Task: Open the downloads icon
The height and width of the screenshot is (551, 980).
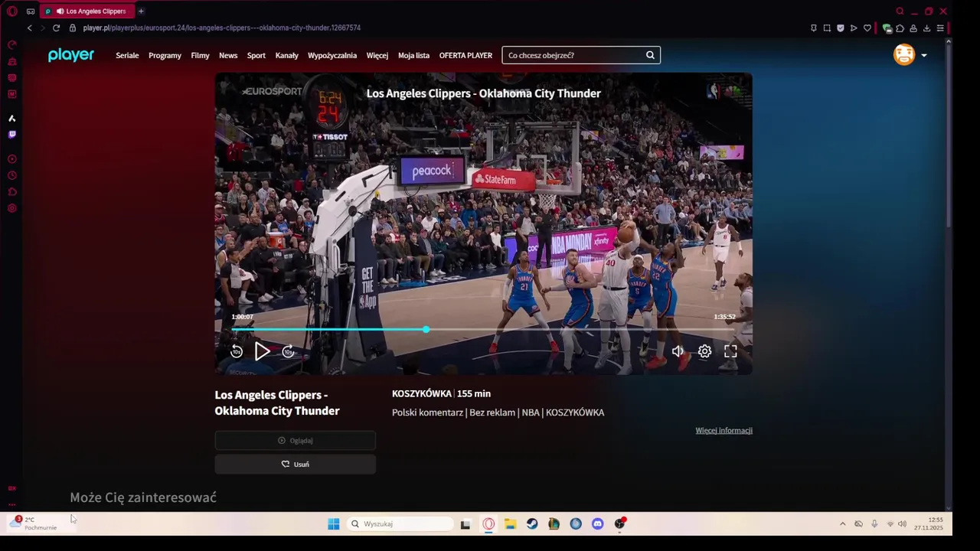Action: pyautogui.click(x=926, y=28)
